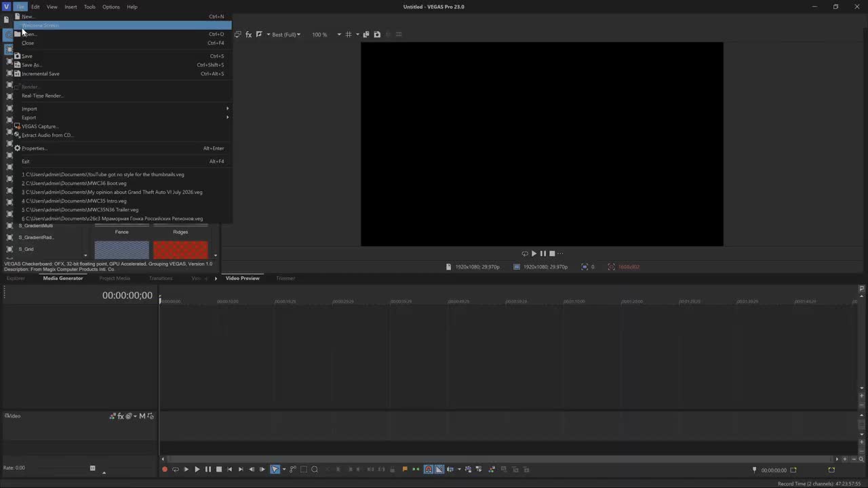Insert a marker with the orange marker icon
The height and width of the screenshot is (488, 868).
pos(405,469)
